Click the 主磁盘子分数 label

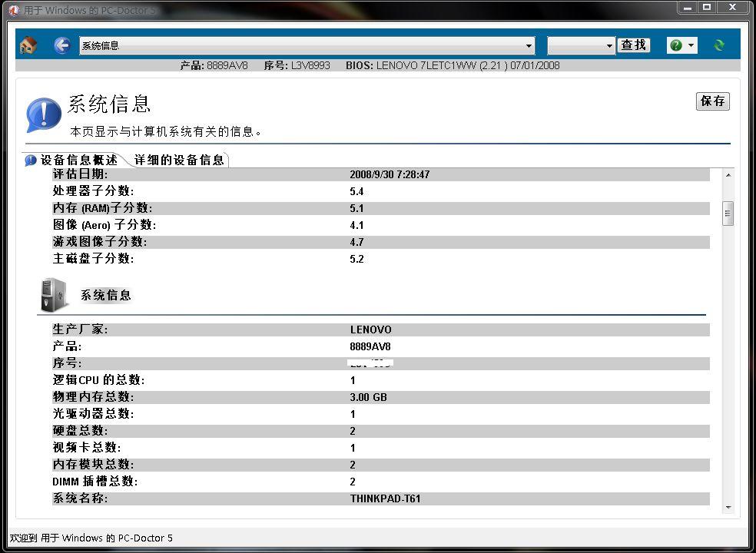click(x=93, y=259)
